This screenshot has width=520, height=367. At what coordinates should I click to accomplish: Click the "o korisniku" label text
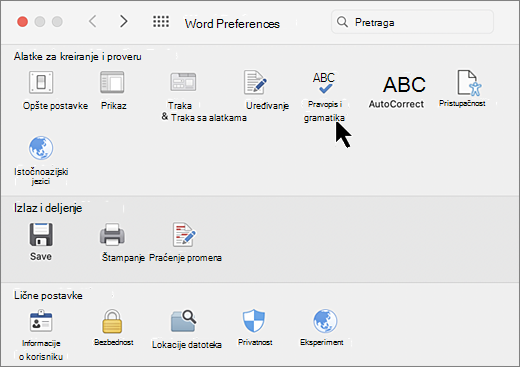pos(41,357)
